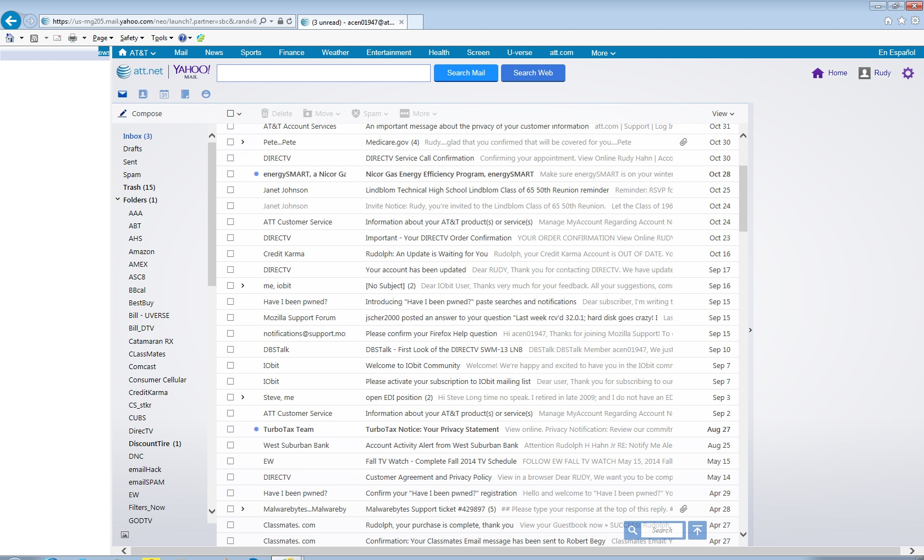Screen dimensions: 924x560
Task: Click the Trash icon next to Delete
Action: tap(265, 113)
